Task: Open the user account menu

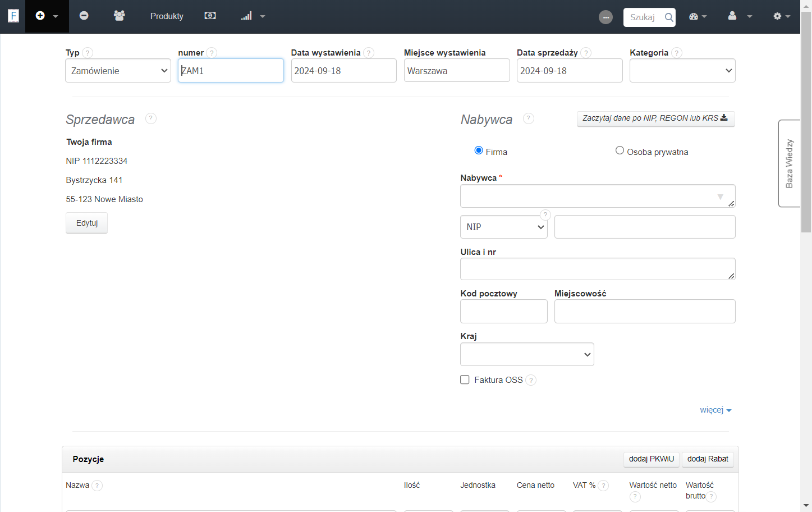Action: coord(740,16)
